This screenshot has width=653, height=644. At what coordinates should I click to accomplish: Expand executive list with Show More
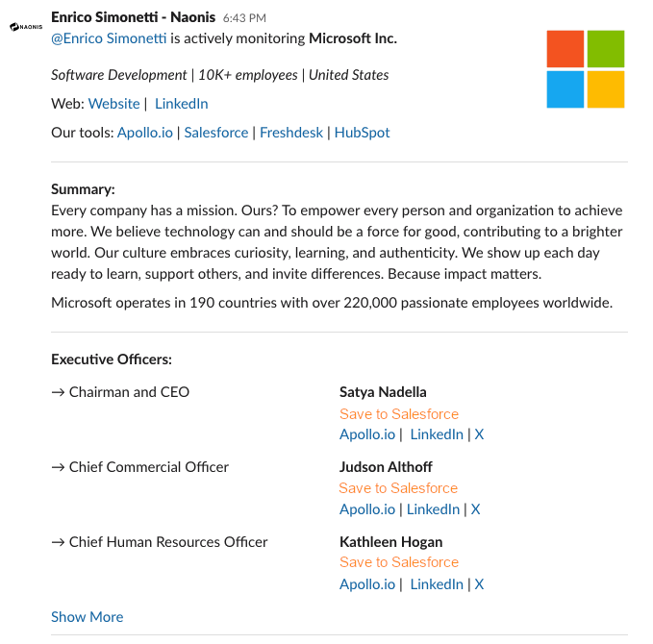pyautogui.click(x=88, y=617)
